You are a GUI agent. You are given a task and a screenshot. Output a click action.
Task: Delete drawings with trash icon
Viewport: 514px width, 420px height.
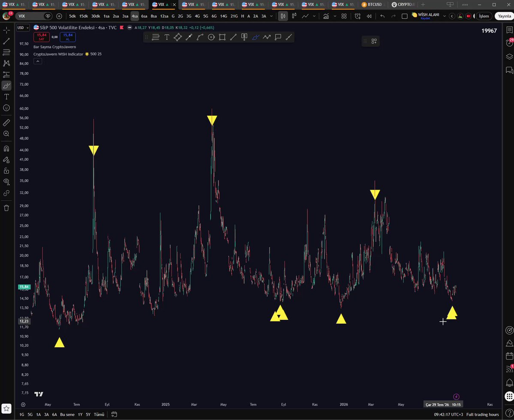pos(6,208)
